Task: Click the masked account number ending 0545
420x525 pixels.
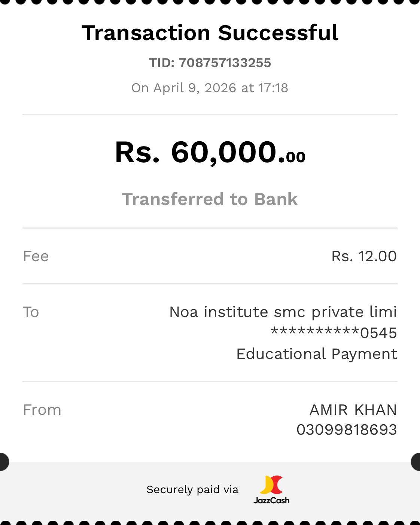Action: (334, 333)
